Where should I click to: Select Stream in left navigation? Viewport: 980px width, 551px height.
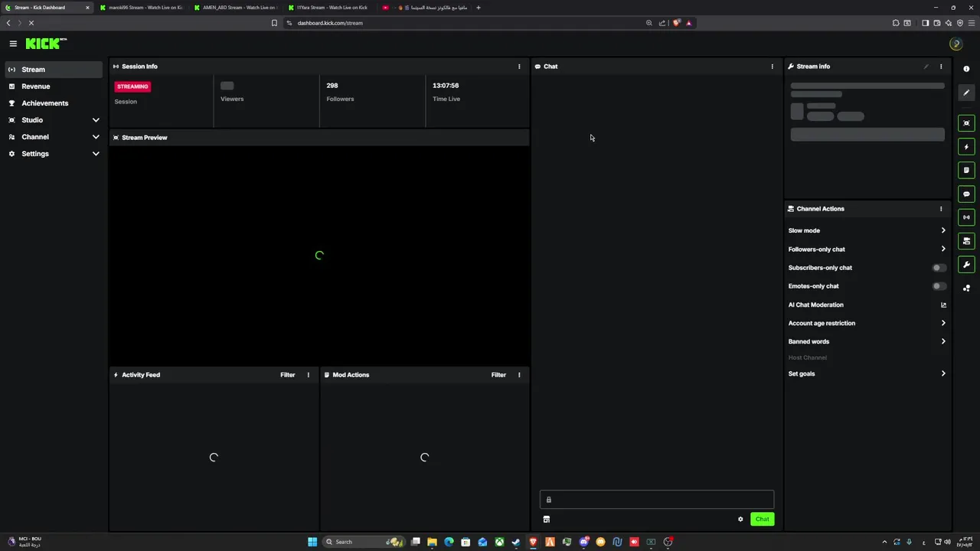tap(54, 70)
